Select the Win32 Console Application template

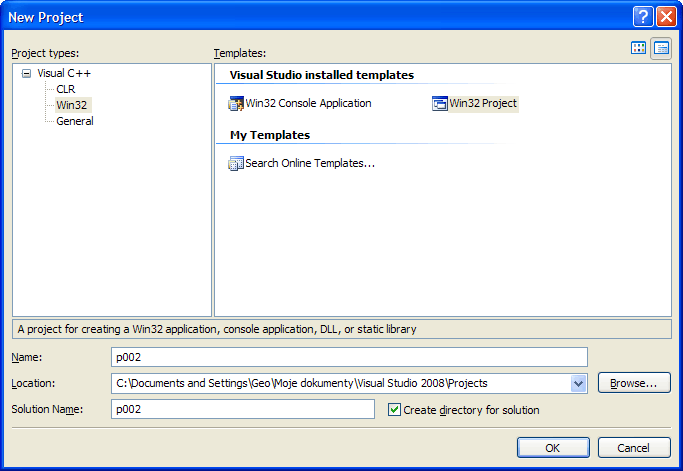[x=300, y=103]
